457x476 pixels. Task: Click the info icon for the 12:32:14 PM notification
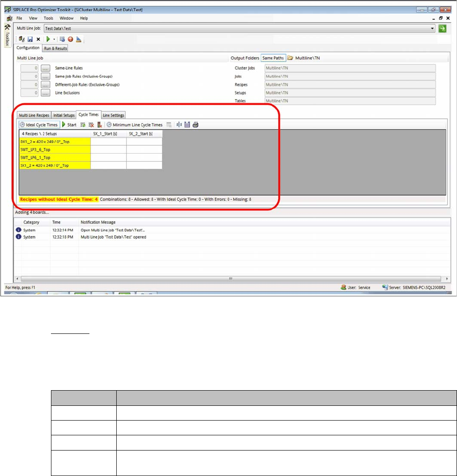(x=18, y=230)
